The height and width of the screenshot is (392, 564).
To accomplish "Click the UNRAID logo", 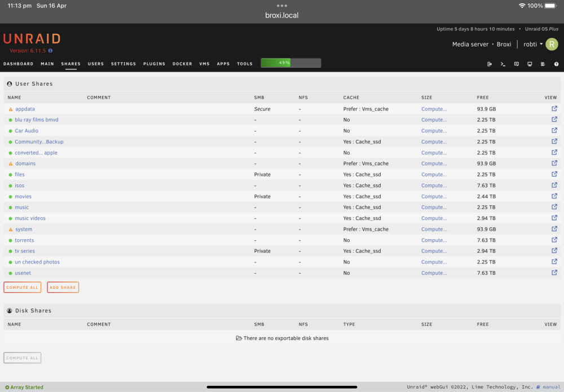I will point(32,38).
